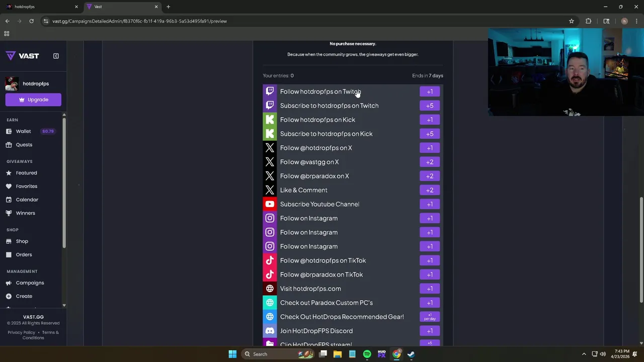Click the X icon beside Follow @hotdropfps on X
The width and height of the screenshot is (644, 362).
pyautogui.click(x=270, y=148)
